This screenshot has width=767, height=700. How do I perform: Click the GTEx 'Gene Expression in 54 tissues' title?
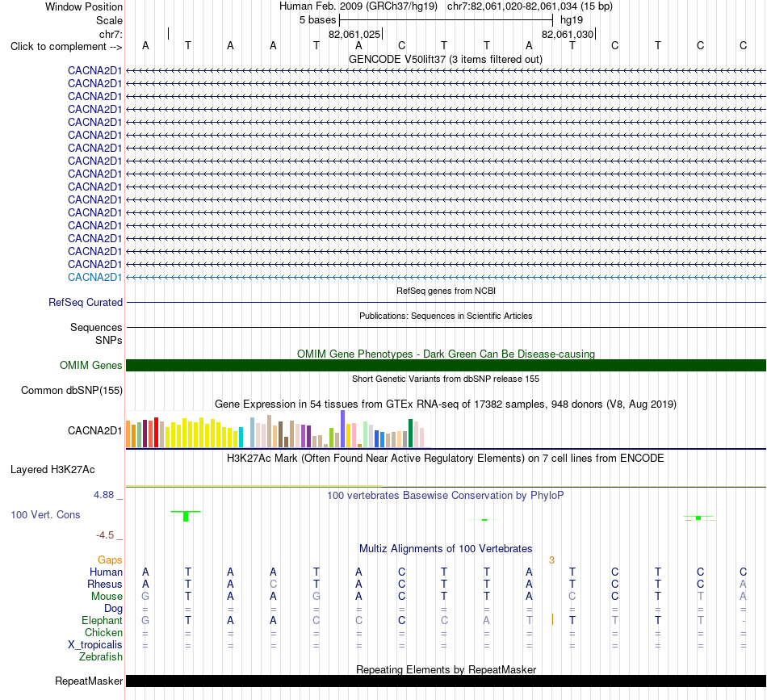[446, 404]
